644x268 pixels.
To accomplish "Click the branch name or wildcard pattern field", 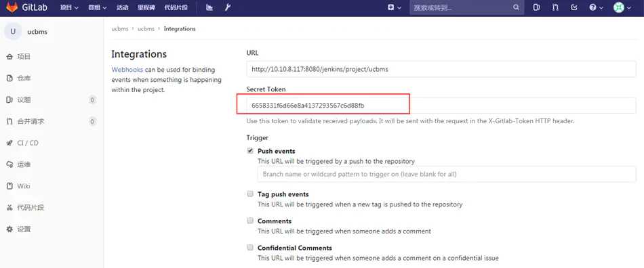I will pos(447,174).
